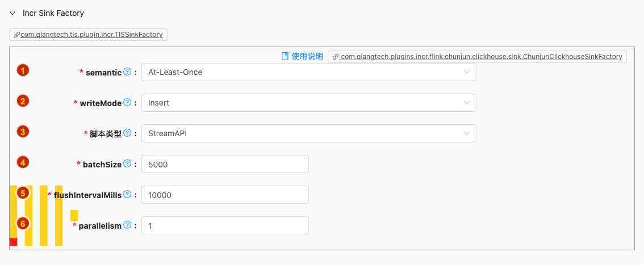Focus the batchSize input field
The image size is (644, 265).
[x=225, y=164]
